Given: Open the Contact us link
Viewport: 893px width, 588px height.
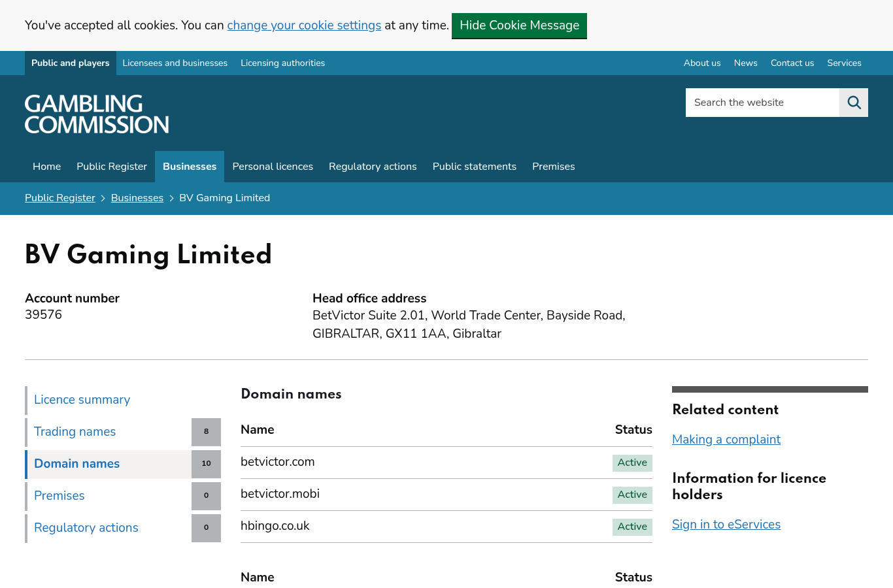Looking at the screenshot, I should pyautogui.click(x=792, y=63).
